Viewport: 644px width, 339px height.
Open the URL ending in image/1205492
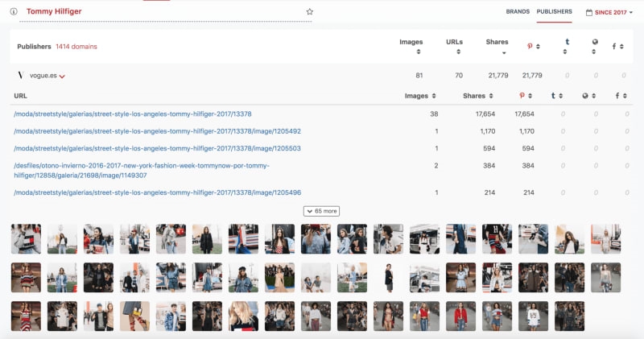157,131
